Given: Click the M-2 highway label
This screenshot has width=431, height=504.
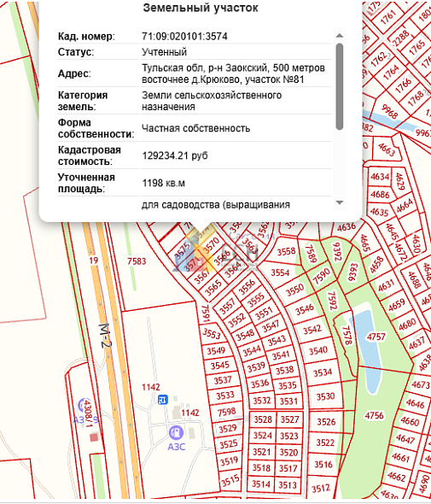Looking at the screenshot, I should point(105,335).
